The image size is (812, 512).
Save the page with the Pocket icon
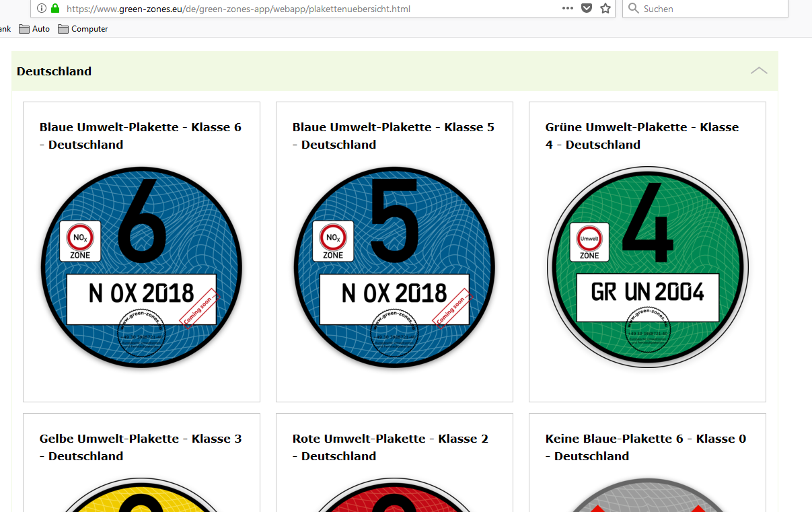coord(587,9)
